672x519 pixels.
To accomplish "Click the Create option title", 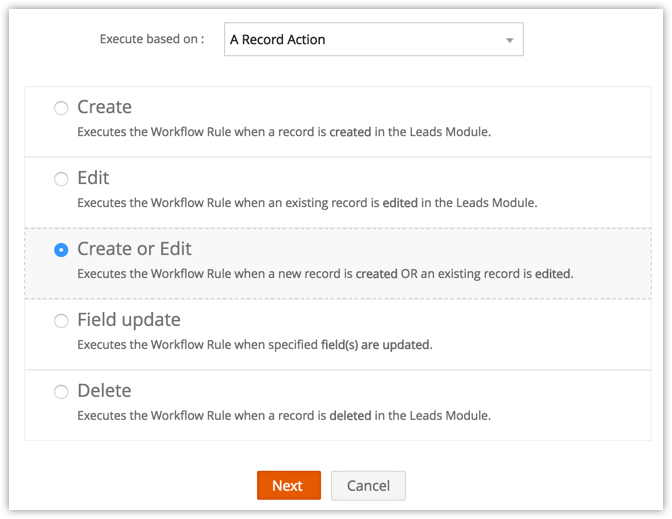I will click(104, 107).
